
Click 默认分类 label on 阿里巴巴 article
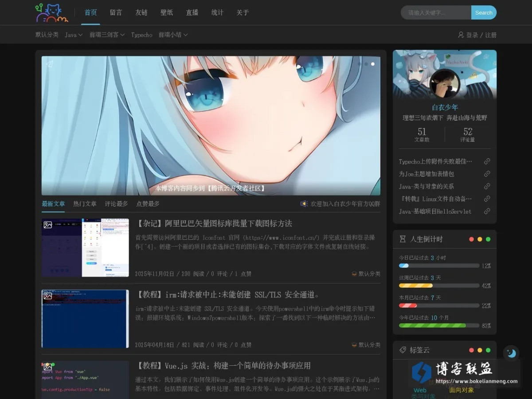pos(369,274)
